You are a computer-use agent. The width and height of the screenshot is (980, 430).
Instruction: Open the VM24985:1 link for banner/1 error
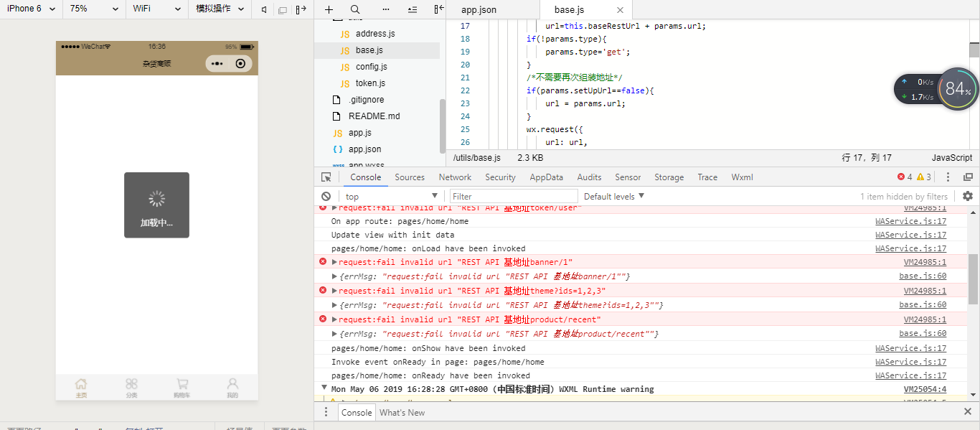coord(925,262)
